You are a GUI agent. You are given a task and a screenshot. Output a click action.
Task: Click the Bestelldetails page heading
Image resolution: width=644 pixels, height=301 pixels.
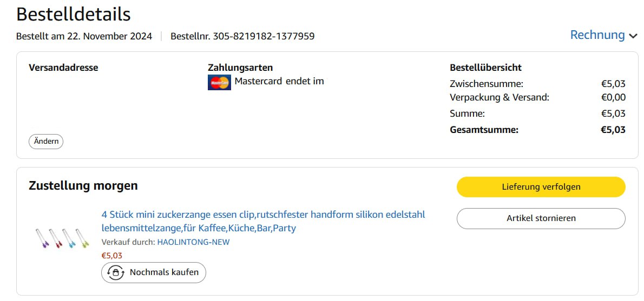click(74, 14)
